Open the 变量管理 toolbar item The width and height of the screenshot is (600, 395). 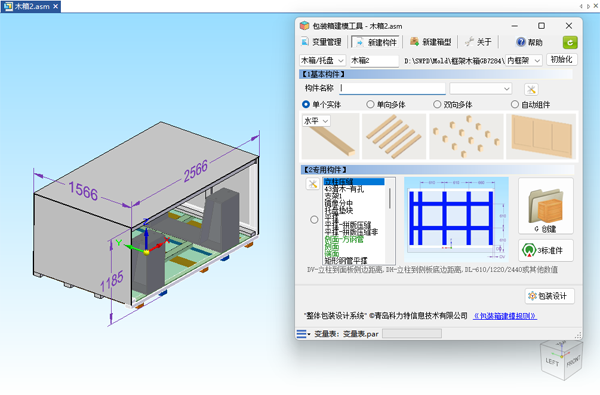tap(321, 42)
